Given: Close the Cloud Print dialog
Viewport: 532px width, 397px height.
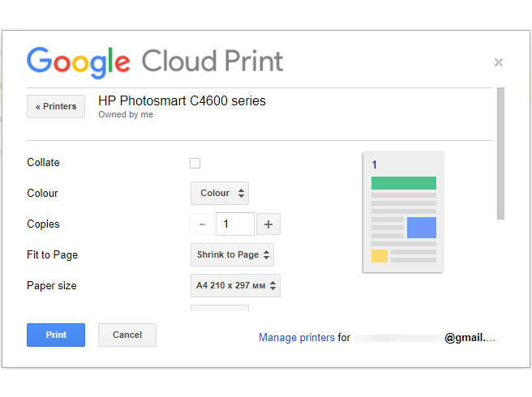Looking at the screenshot, I should pos(499,62).
